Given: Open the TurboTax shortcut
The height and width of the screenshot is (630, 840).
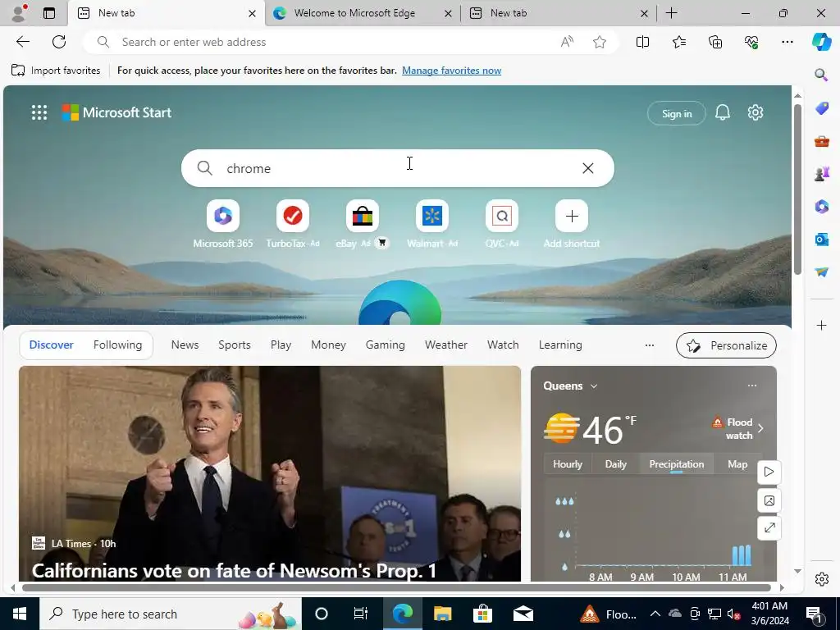Looking at the screenshot, I should 293,225.
